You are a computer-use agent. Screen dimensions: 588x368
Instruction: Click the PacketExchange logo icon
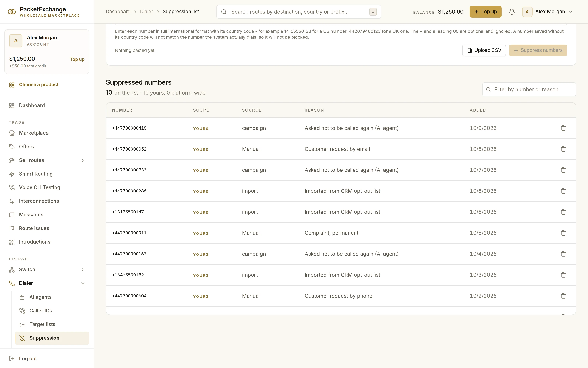(12, 12)
